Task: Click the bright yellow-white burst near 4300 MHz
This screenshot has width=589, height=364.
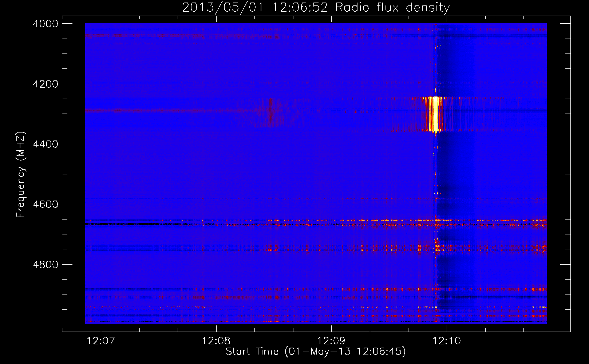Action: [x=434, y=114]
